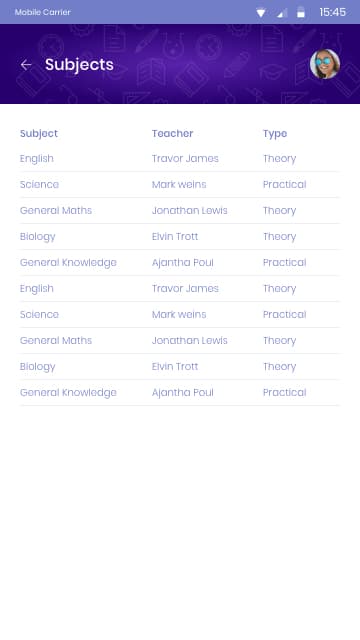
Task: Sort by the Teacher column header
Action: (172, 133)
